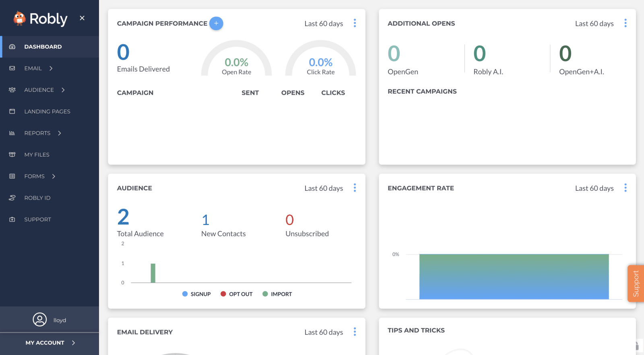Click the SENT column header
644x355 pixels.
click(250, 93)
